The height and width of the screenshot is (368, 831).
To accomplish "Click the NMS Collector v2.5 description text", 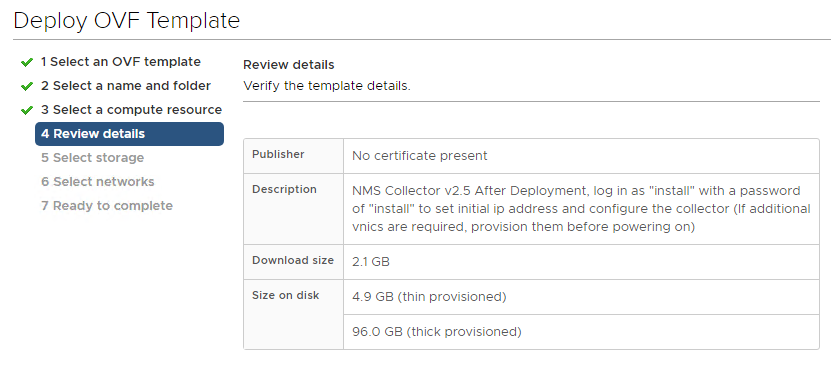I will pos(581,209).
